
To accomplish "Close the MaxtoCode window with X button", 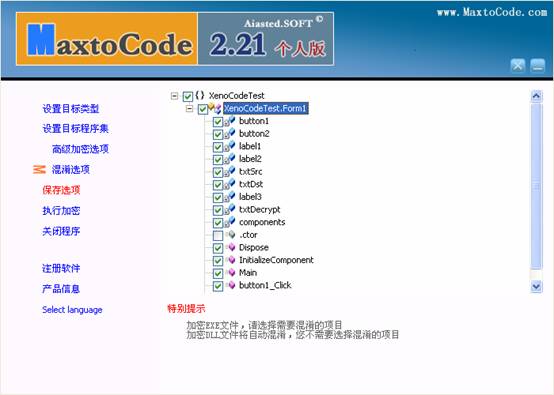I will [518, 66].
